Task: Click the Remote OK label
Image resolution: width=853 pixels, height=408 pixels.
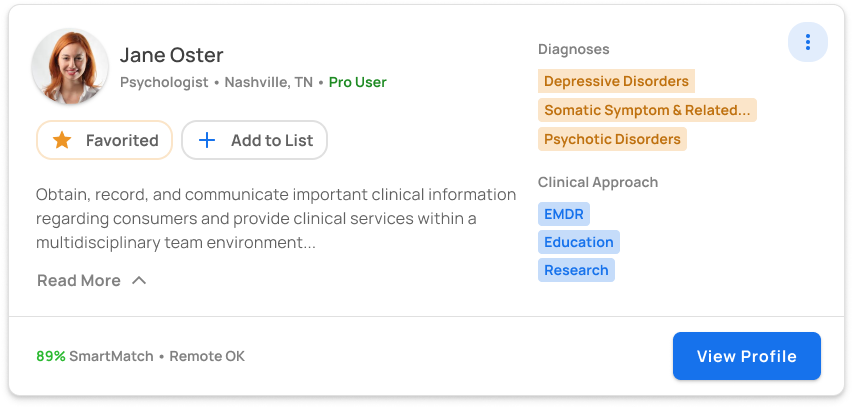Action: [207, 356]
